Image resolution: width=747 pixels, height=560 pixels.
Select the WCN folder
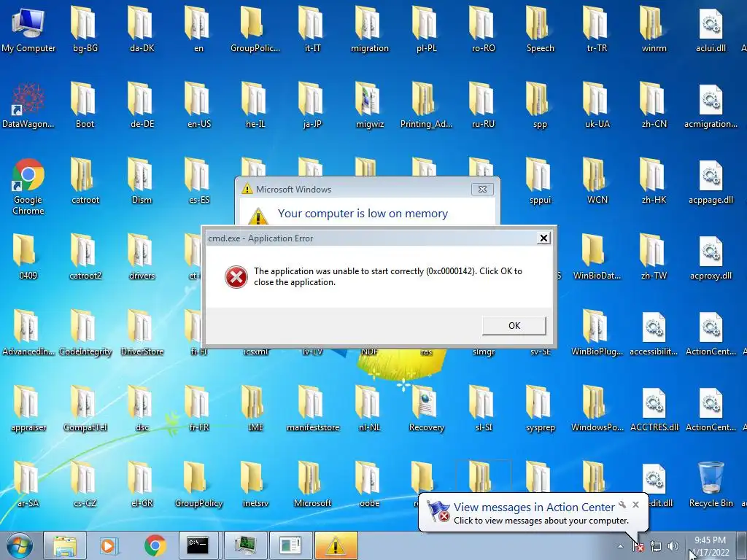(x=597, y=182)
